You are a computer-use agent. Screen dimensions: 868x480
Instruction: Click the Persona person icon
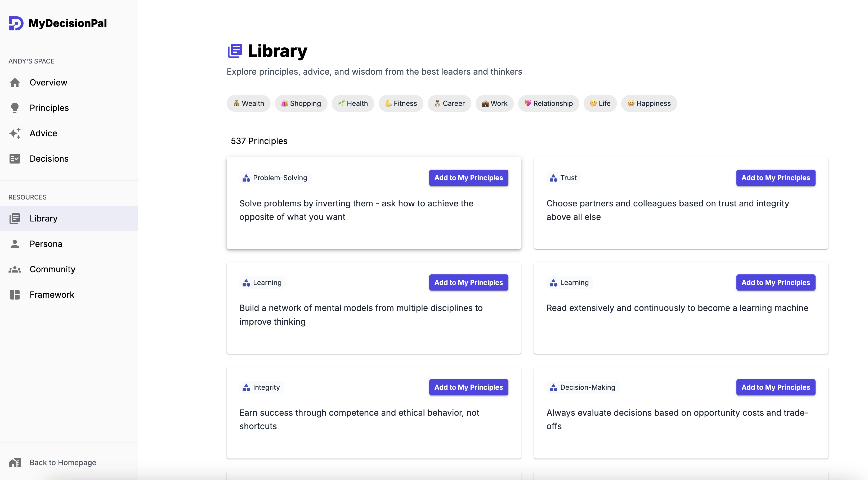pyautogui.click(x=15, y=244)
